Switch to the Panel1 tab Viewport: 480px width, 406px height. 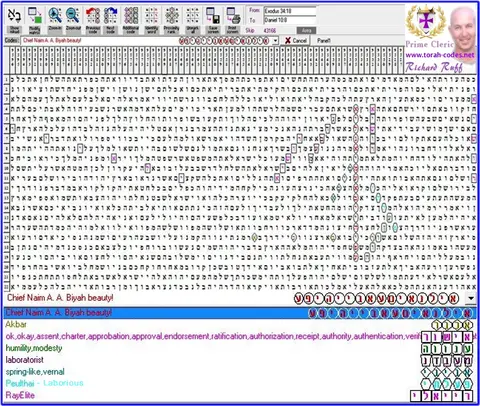coord(323,41)
